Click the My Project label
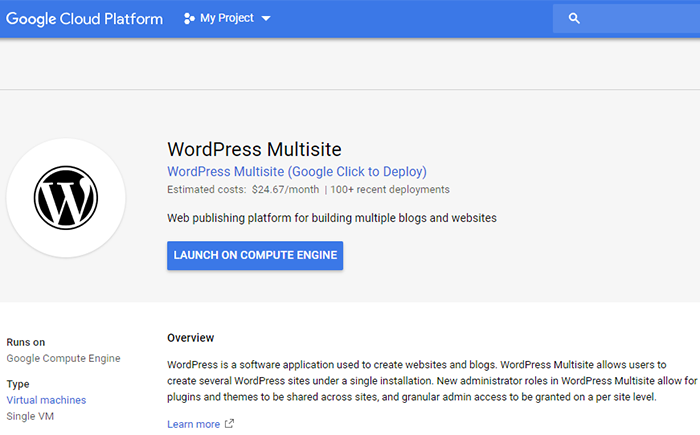700x435 pixels. click(x=227, y=18)
